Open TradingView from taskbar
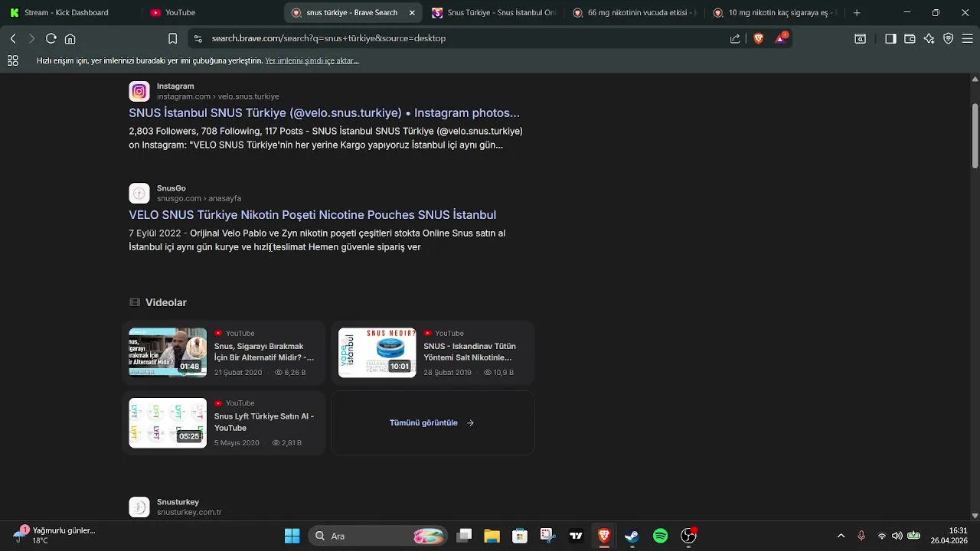The image size is (980, 551). click(x=576, y=536)
